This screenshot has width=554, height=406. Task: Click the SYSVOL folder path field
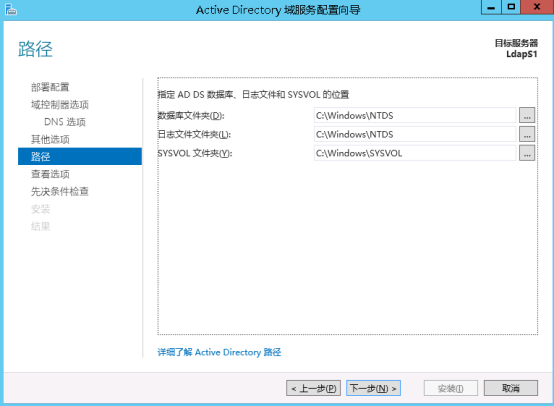415,153
